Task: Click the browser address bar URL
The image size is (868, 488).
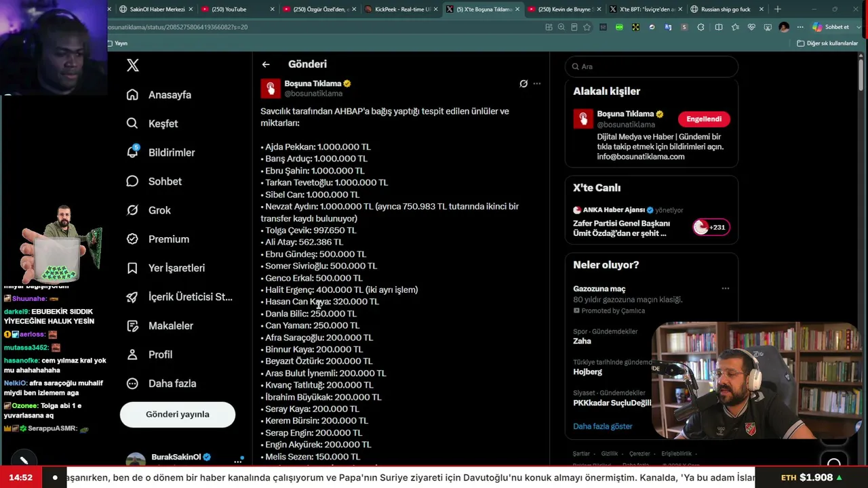Action: tap(178, 27)
